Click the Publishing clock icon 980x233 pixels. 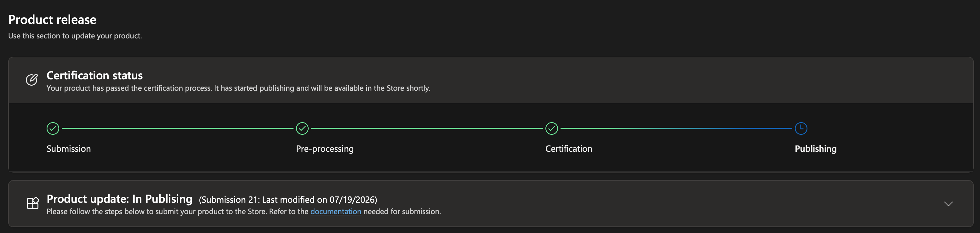[801, 128]
